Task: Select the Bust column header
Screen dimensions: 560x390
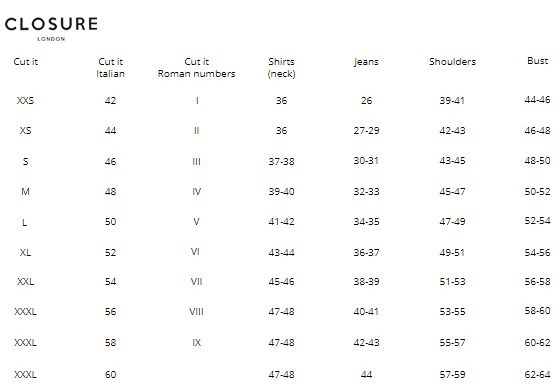Action: coord(537,61)
